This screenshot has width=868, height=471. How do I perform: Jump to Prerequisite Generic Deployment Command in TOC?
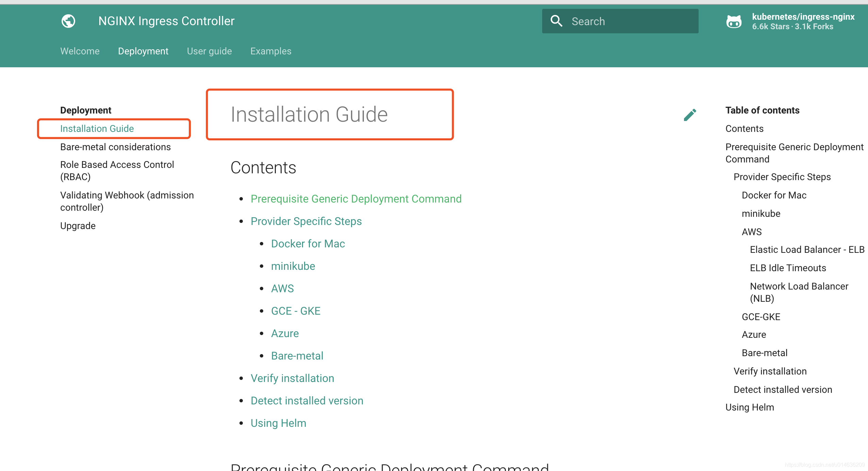pyautogui.click(x=795, y=153)
